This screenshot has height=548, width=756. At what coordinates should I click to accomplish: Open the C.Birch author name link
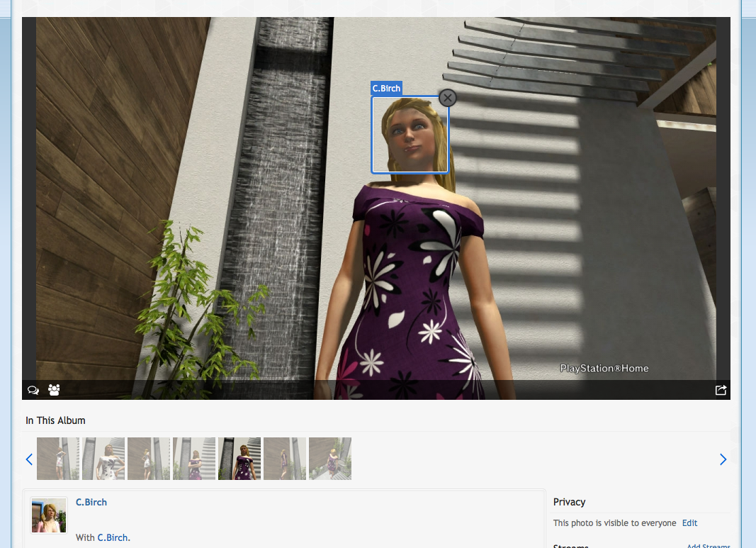pyautogui.click(x=91, y=502)
